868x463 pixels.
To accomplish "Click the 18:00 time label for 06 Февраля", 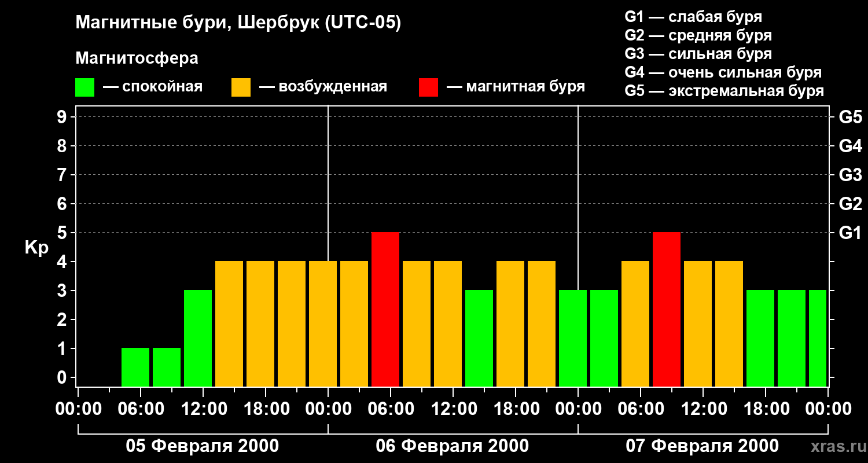I will [x=516, y=409].
